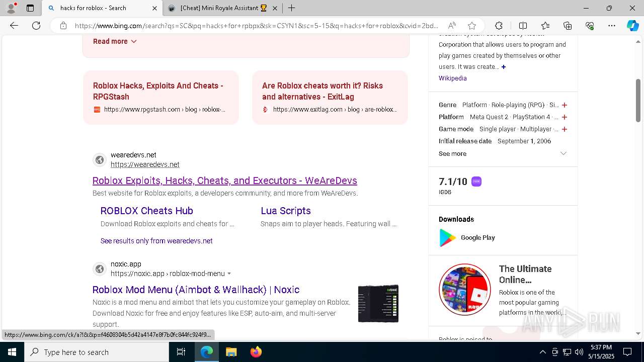Screen dimensions: 644x362
Task: Open File Explorer from the taskbar
Action: (x=231, y=352)
